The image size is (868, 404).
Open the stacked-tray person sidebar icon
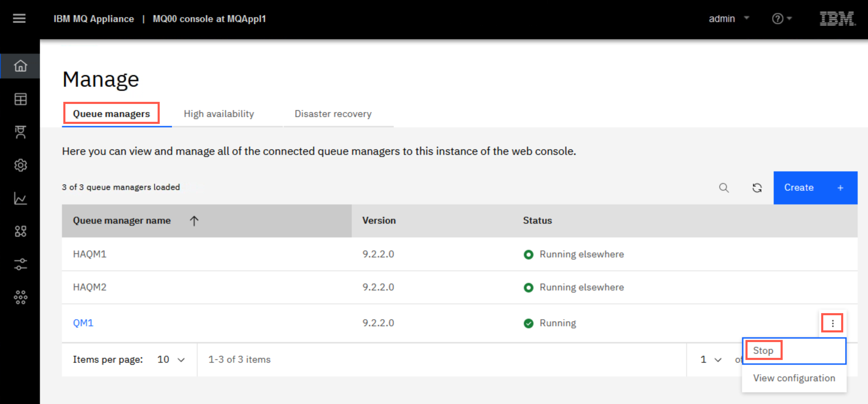(20, 132)
